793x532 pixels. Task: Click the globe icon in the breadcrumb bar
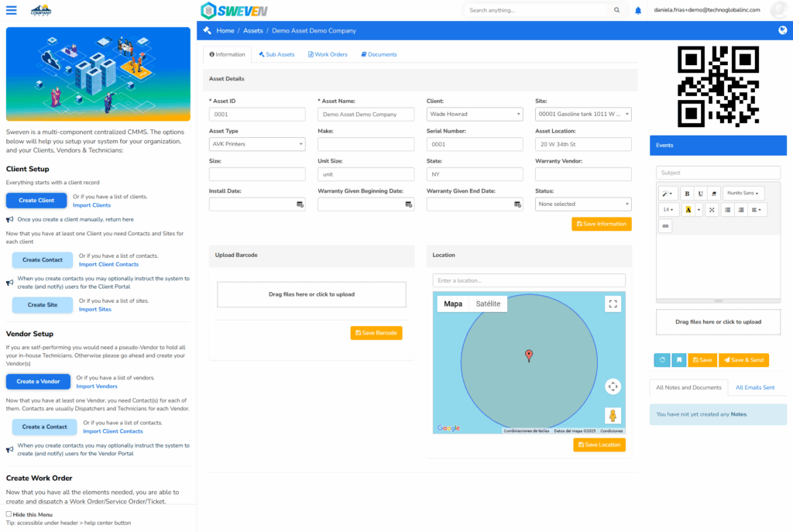coord(782,30)
